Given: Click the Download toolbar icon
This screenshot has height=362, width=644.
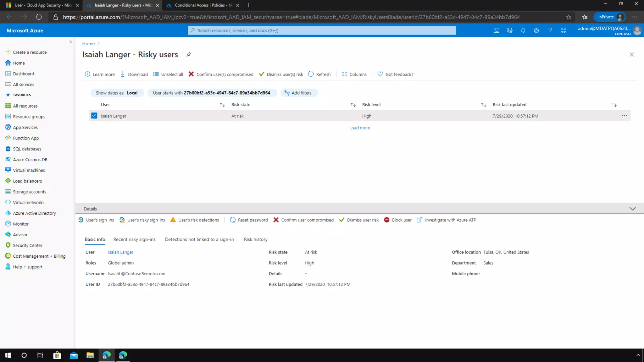Looking at the screenshot, I should [x=123, y=74].
